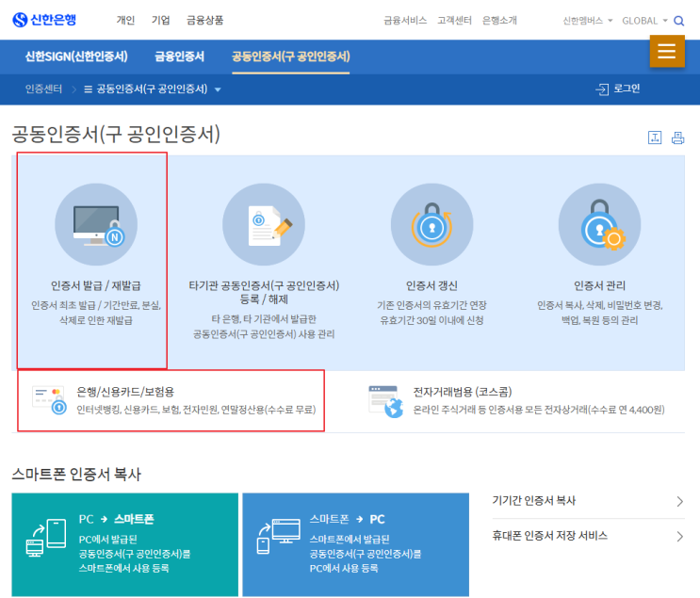Select 공동인증서(구 공인인증서) tab
Viewport: 700px width, 598px height.
click(x=290, y=57)
